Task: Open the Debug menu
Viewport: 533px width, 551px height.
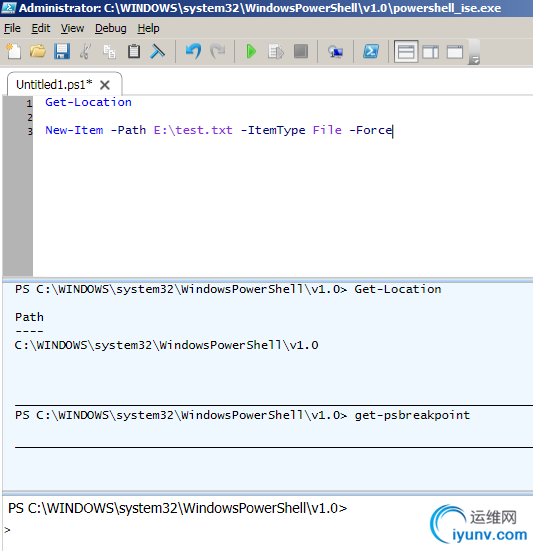Action: pyautogui.click(x=111, y=28)
